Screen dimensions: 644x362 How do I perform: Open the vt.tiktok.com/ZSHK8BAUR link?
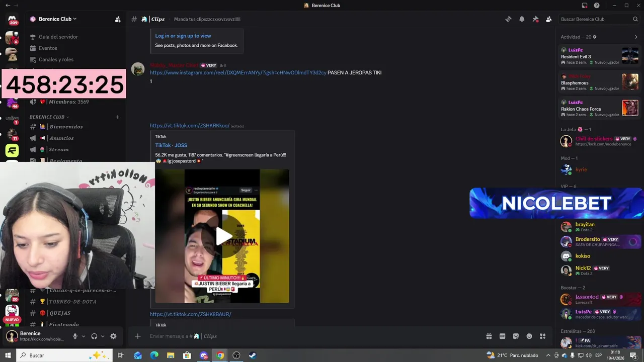pyautogui.click(x=190, y=314)
